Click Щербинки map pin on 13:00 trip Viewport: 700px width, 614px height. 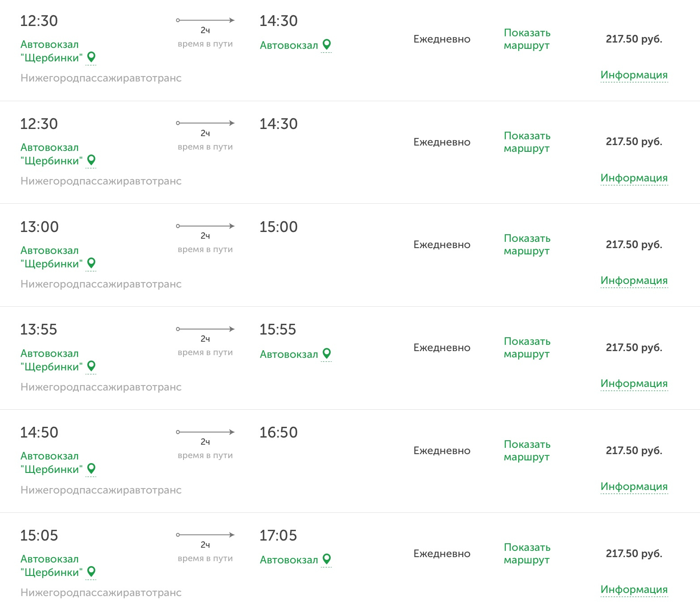[x=91, y=263]
